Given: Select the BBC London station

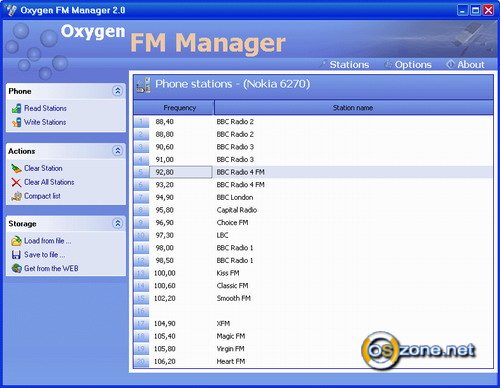Looking at the screenshot, I should 235,197.
